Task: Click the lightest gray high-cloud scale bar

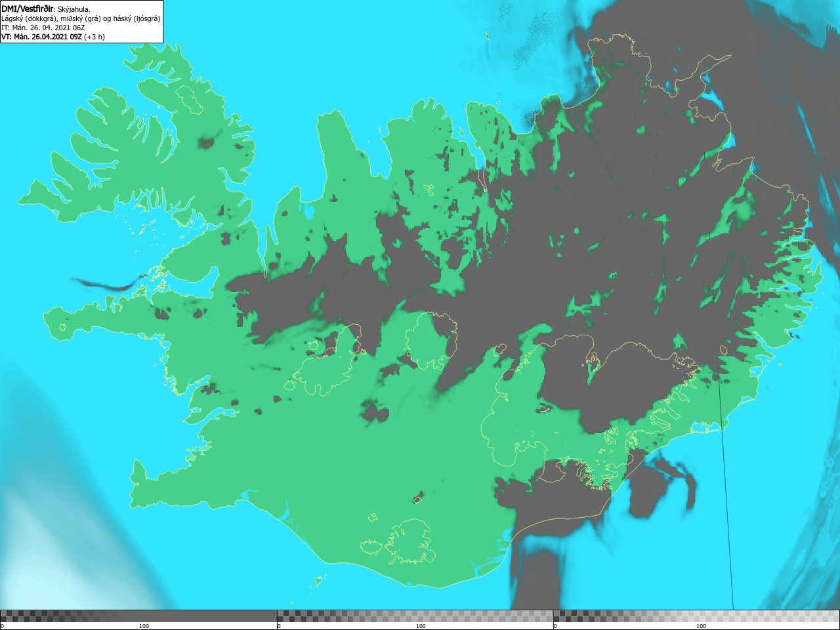Action: 696,616
